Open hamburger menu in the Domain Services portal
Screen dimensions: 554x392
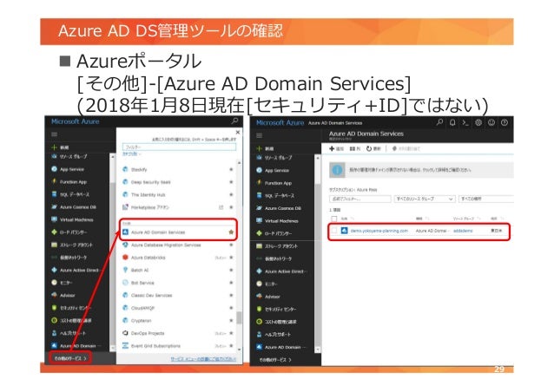point(260,135)
